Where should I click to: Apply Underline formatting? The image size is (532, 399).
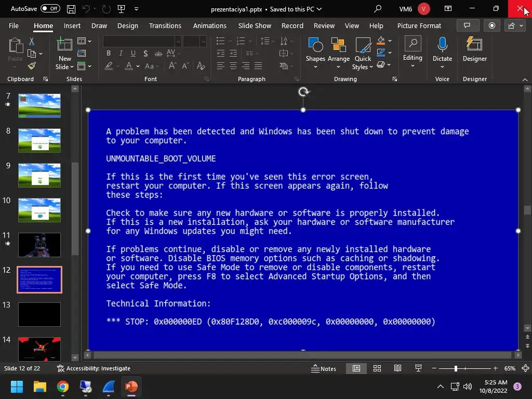coord(133,54)
